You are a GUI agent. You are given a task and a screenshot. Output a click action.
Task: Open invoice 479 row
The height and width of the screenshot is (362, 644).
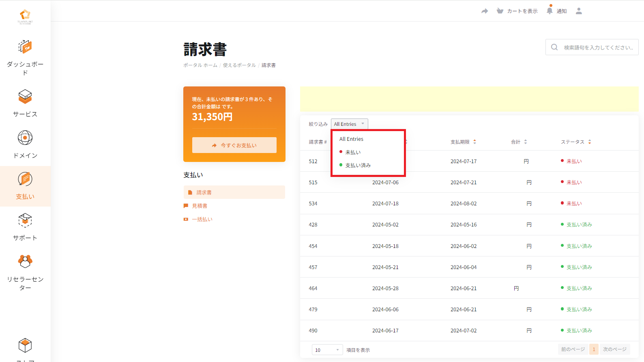point(469,309)
